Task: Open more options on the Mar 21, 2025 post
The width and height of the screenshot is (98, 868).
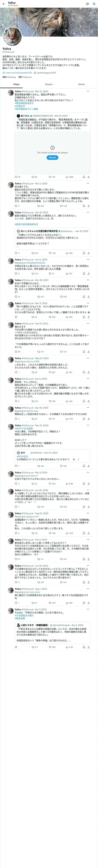Action: pyautogui.click(x=88, y=91)
